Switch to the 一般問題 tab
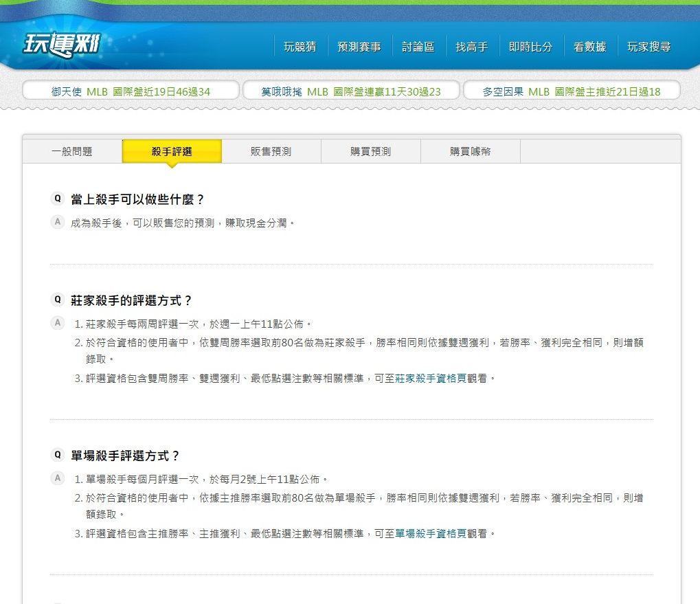 (x=72, y=151)
